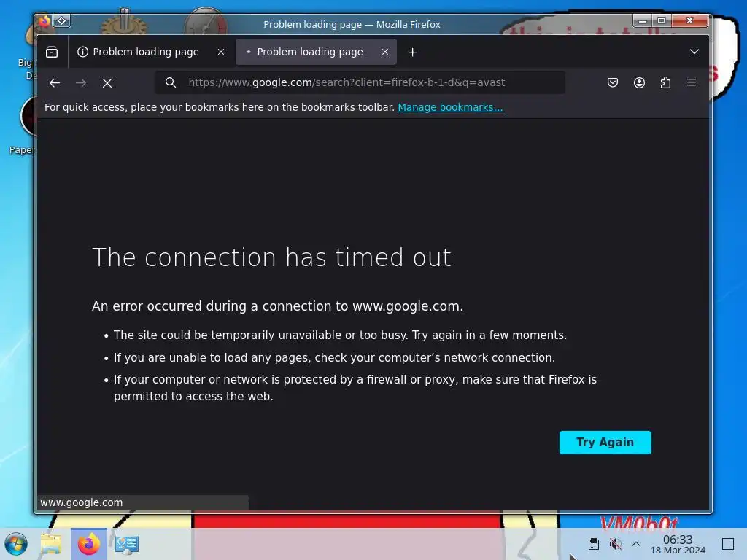Open the system settings taskbar icon
This screenshot has width=747, height=560.
click(127, 544)
